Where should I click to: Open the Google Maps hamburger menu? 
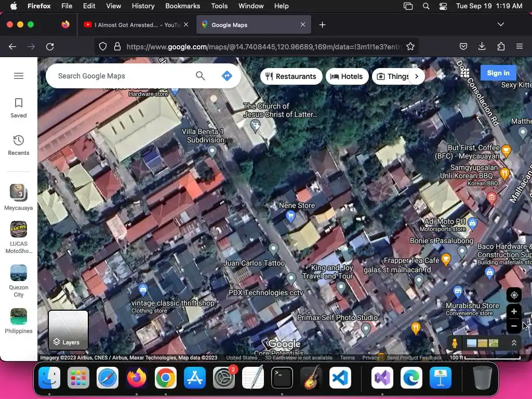19,76
